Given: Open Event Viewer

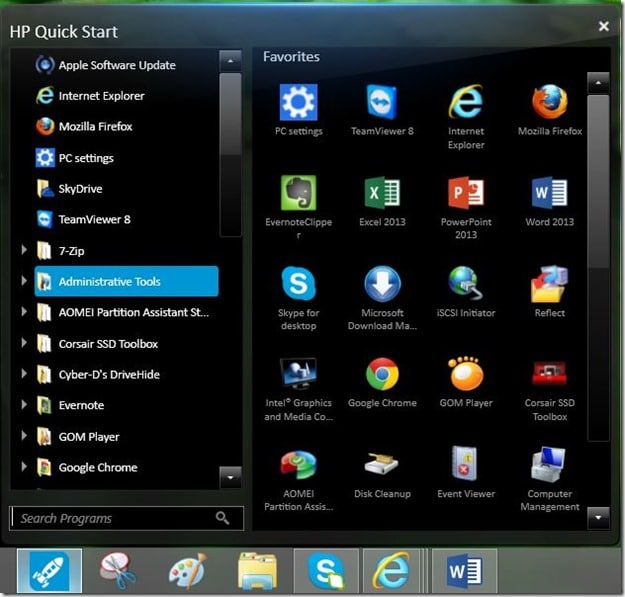Looking at the screenshot, I should click(x=466, y=464).
